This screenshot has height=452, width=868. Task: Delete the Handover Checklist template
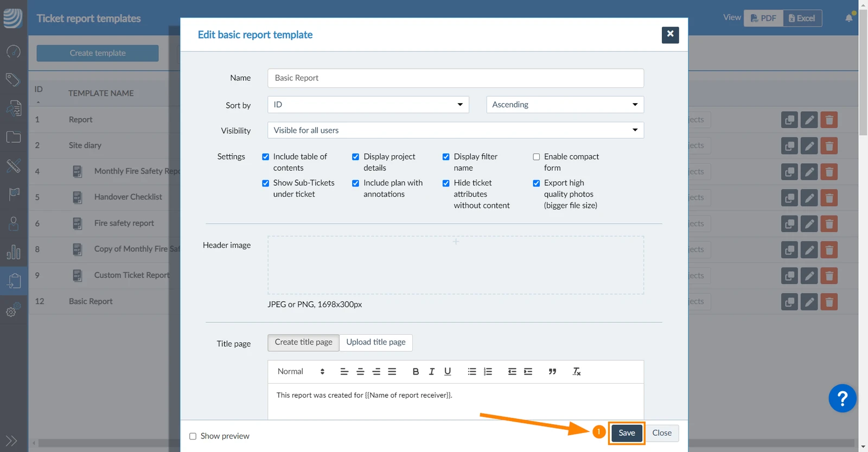(x=829, y=198)
